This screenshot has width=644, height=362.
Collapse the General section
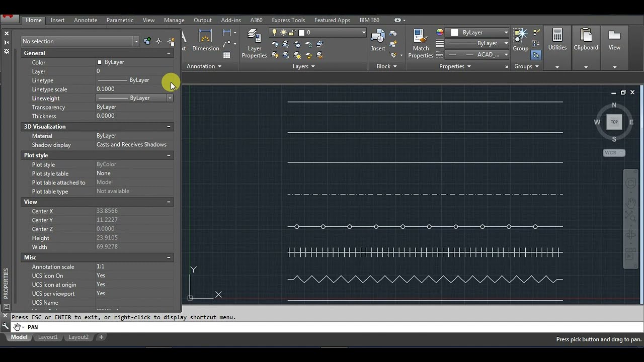point(169,53)
